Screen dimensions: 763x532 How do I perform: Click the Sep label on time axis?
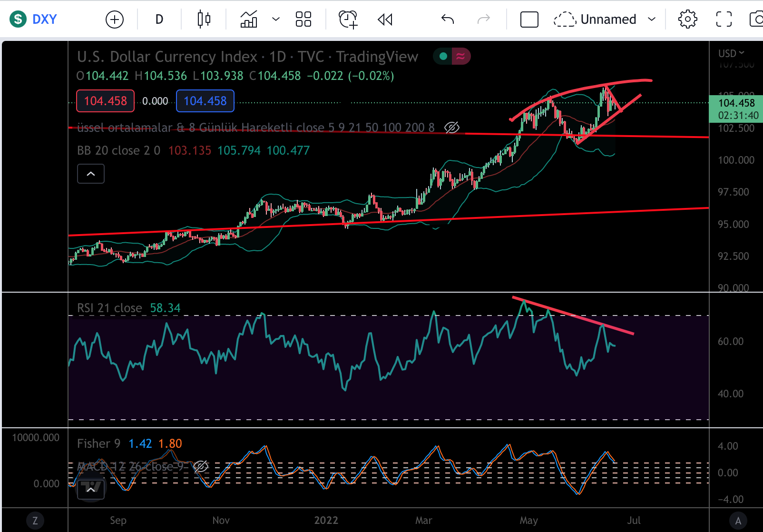118,520
